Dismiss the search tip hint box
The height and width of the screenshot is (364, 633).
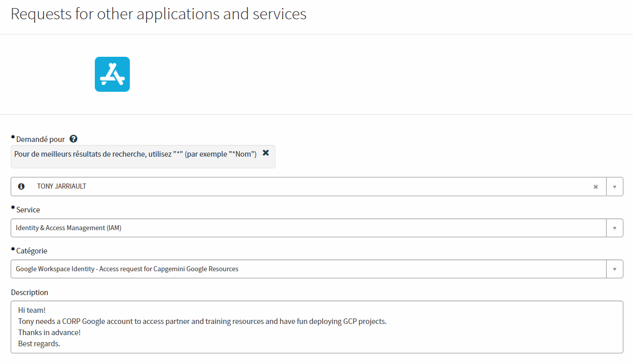(x=266, y=153)
